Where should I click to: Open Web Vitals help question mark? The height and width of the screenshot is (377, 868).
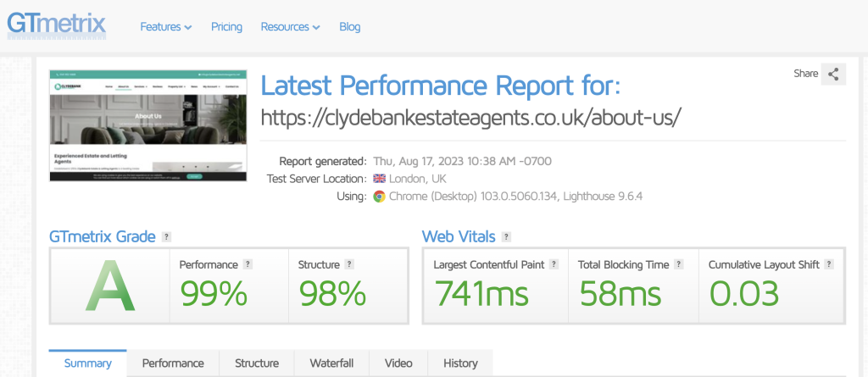[x=505, y=237]
